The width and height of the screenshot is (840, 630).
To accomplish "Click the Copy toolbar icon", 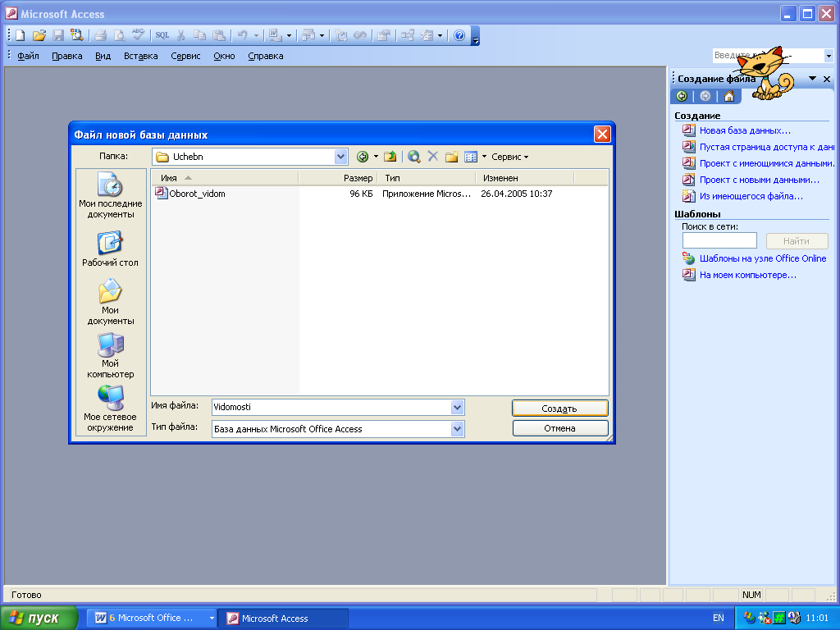I will [x=200, y=36].
